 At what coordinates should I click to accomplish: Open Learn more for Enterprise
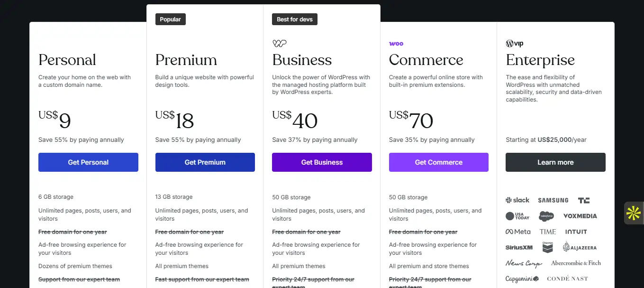[x=555, y=162]
